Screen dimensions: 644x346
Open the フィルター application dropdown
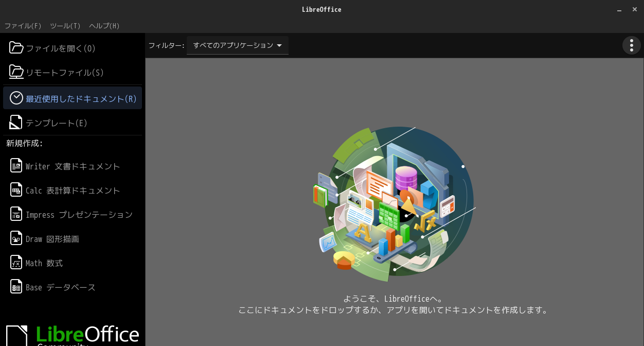[238, 45]
